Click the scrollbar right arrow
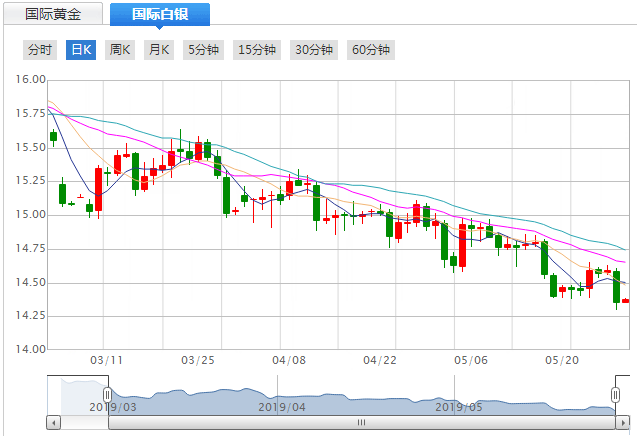637x436 pixels. click(x=624, y=423)
